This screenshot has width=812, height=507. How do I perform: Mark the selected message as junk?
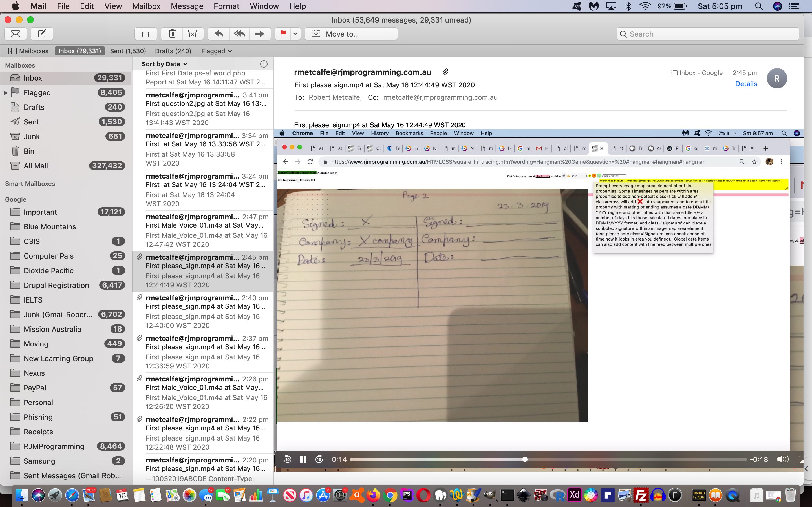click(192, 34)
